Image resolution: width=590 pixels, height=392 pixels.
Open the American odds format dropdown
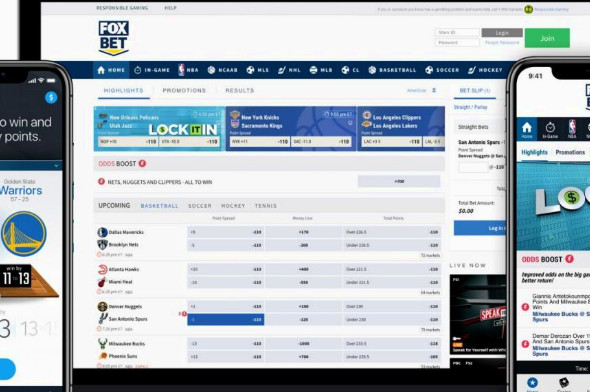pyautogui.click(x=422, y=90)
